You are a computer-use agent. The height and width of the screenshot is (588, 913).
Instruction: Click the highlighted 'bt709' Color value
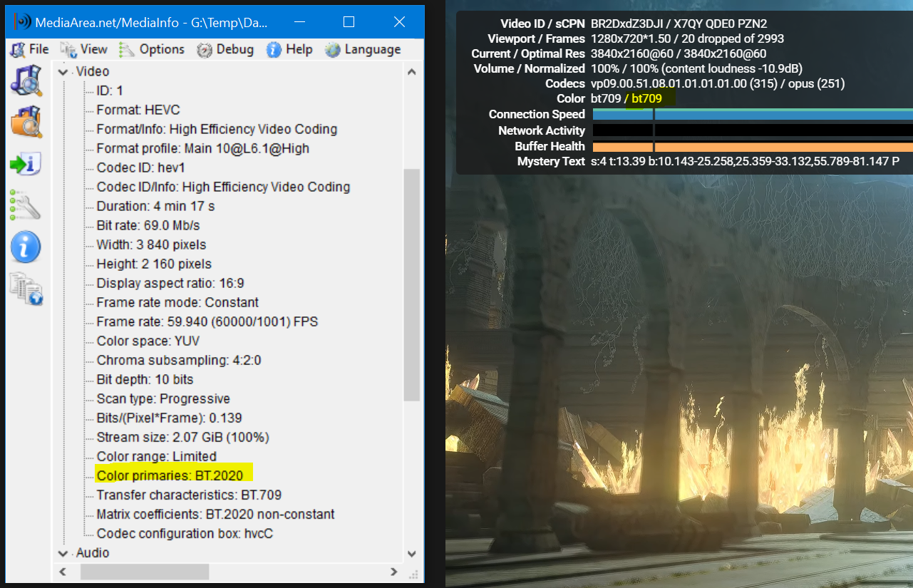click(647, 98)
